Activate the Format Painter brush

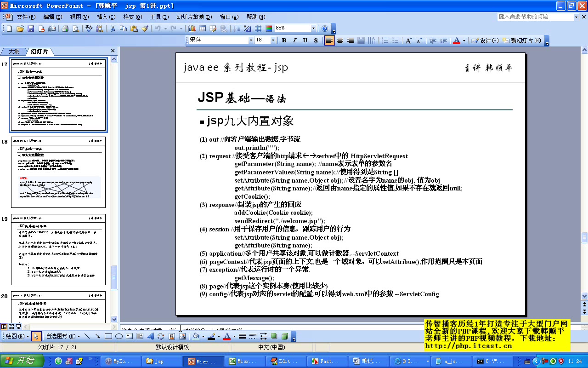(145, 29)
